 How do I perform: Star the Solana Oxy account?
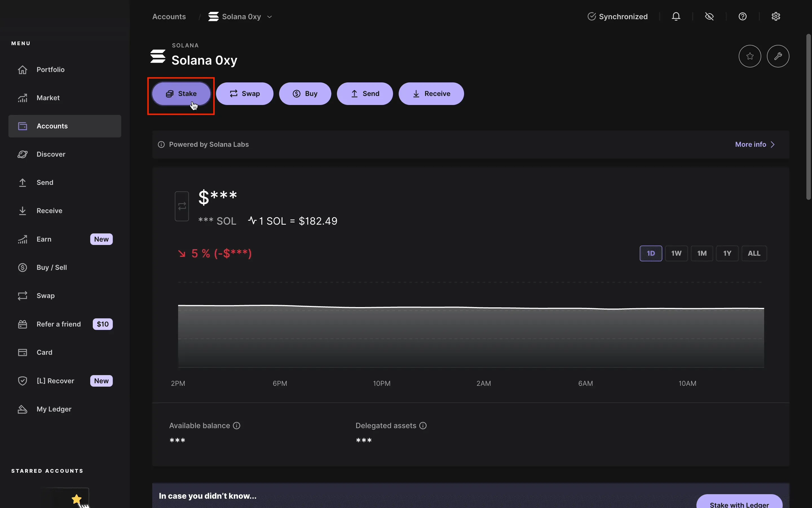point(750,56)
